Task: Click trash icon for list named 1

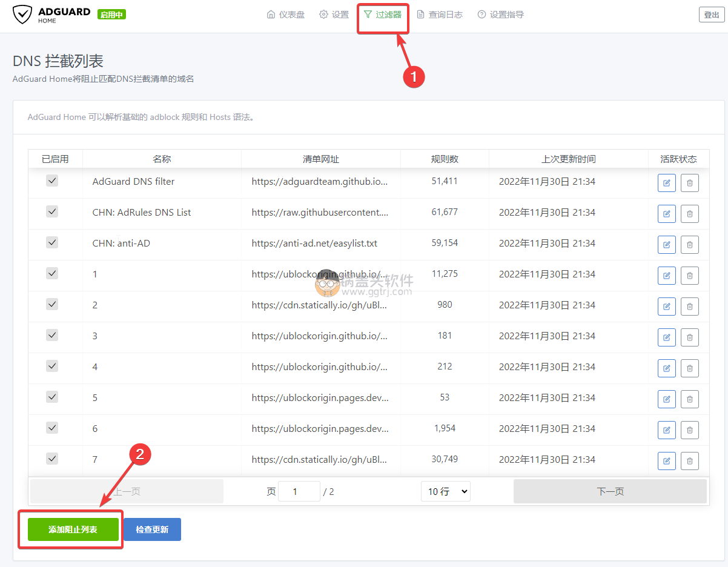Action: tap(690, 276)
